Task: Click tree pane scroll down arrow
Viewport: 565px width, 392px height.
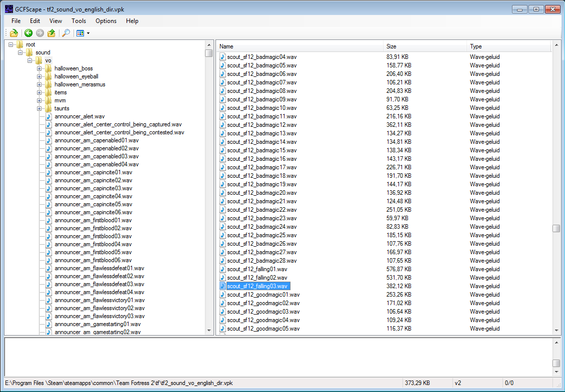Action: [x=209, y=331]
